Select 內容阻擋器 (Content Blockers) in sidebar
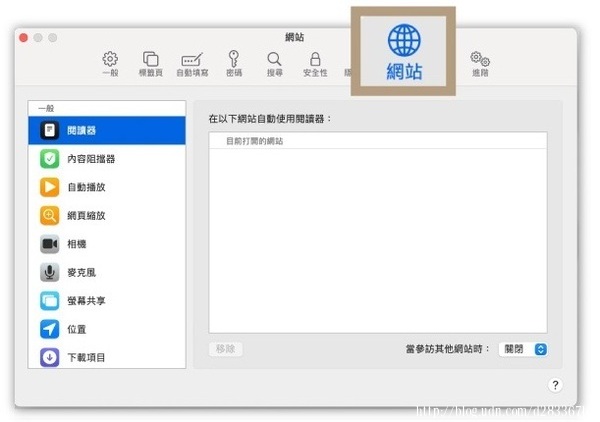600x422 pixels. click(x=107, y=159)
